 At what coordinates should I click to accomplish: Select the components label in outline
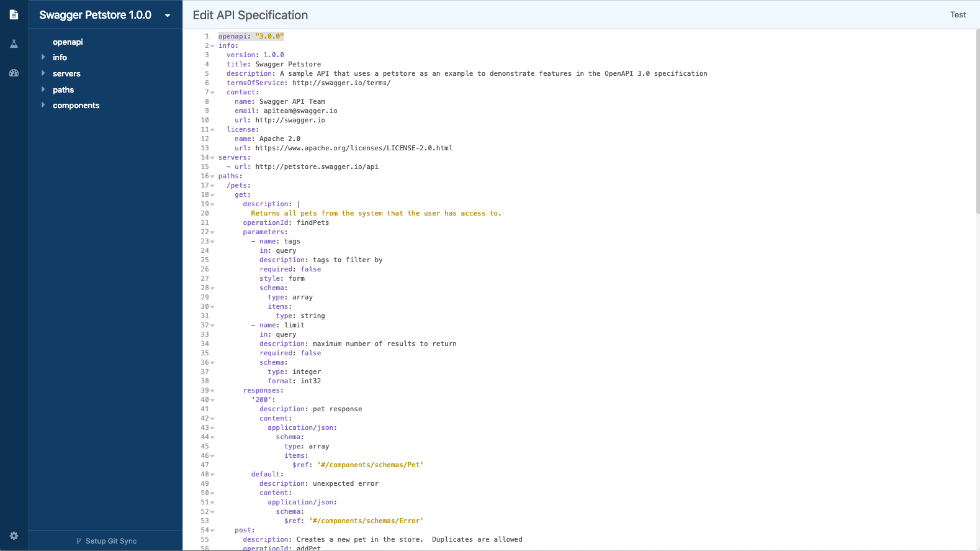pyautogui.click(x=76, y=105)
